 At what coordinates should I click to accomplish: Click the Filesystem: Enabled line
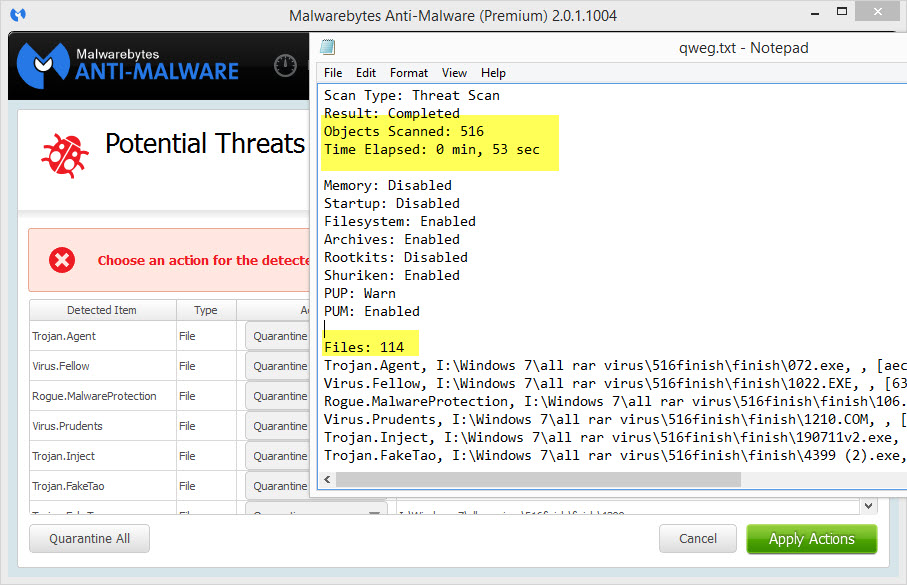tap(400, 221)
